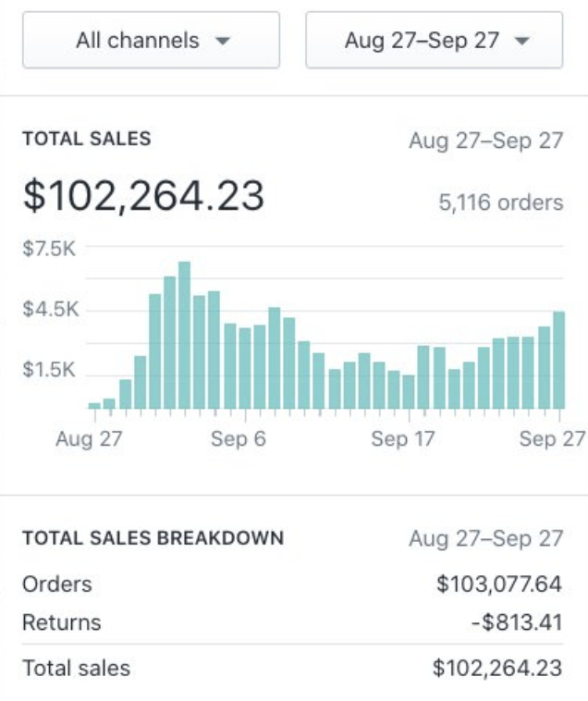Click the Sep 17 x-axis label
588x701 pixels.
coord(402,439)
